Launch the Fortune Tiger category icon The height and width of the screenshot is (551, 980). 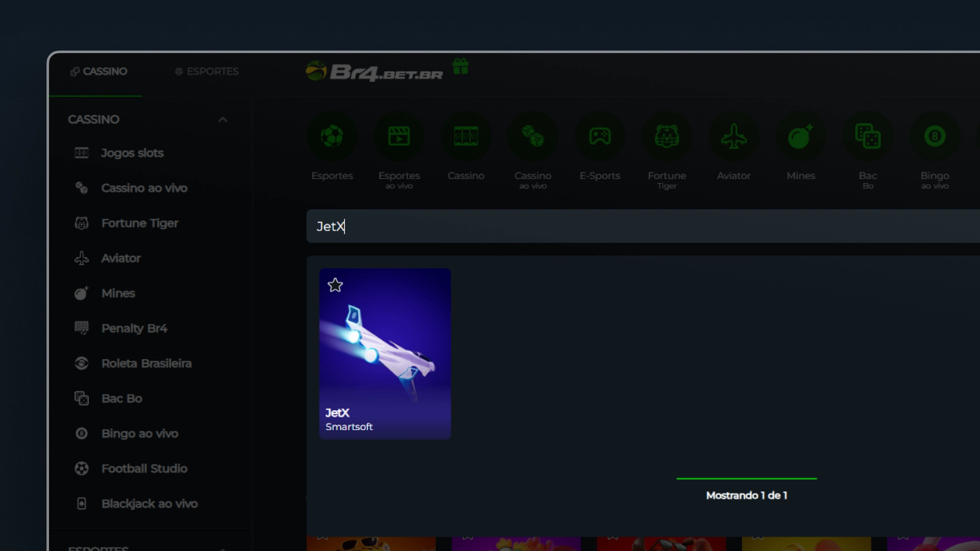coord(667,137)
